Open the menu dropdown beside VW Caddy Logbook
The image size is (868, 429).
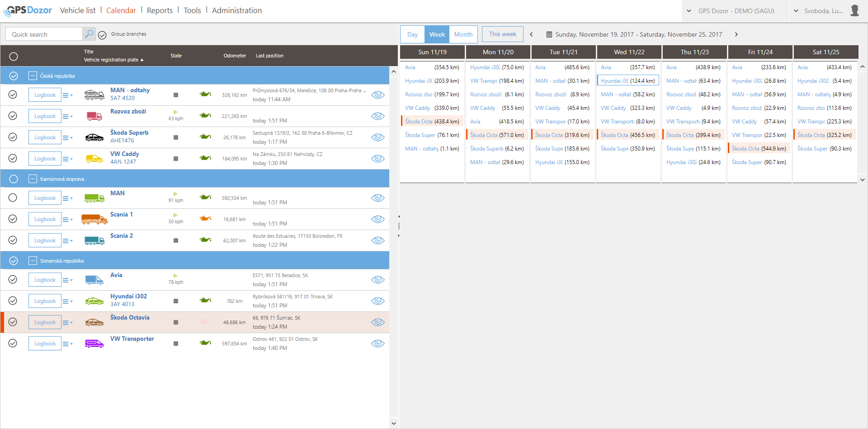(x=67, y=159)
